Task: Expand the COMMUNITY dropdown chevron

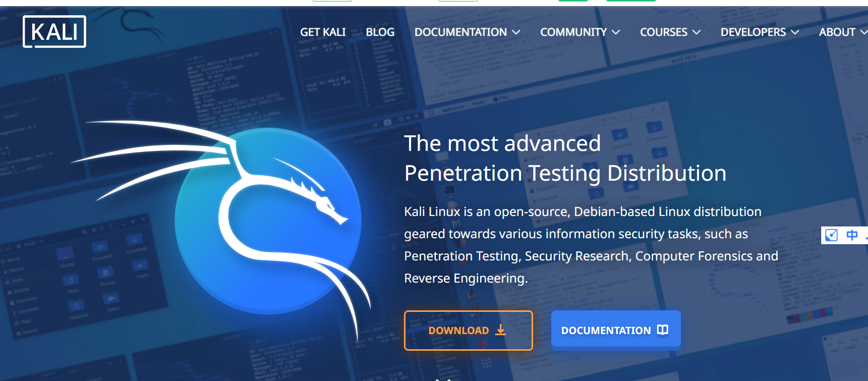Action: pos(616,32)
